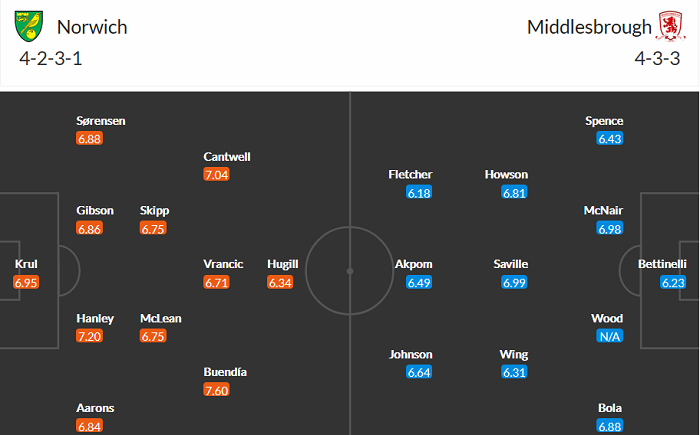Click the Middlesbrough club crest icon
700x435 pixels.
(x=669, y=26)
